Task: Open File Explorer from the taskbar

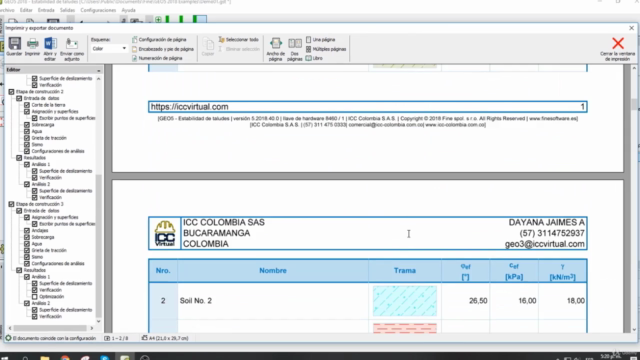Action: 45,358
